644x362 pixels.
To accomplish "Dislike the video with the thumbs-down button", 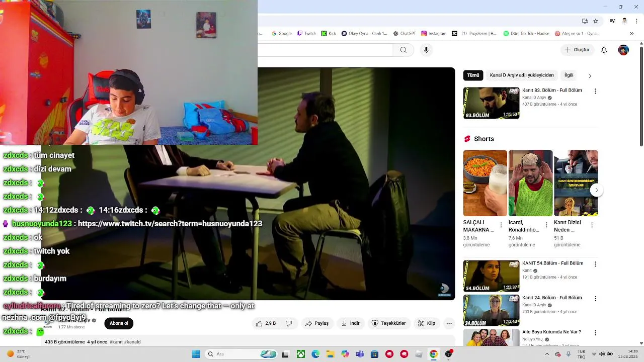I will (x=289, y=323).
